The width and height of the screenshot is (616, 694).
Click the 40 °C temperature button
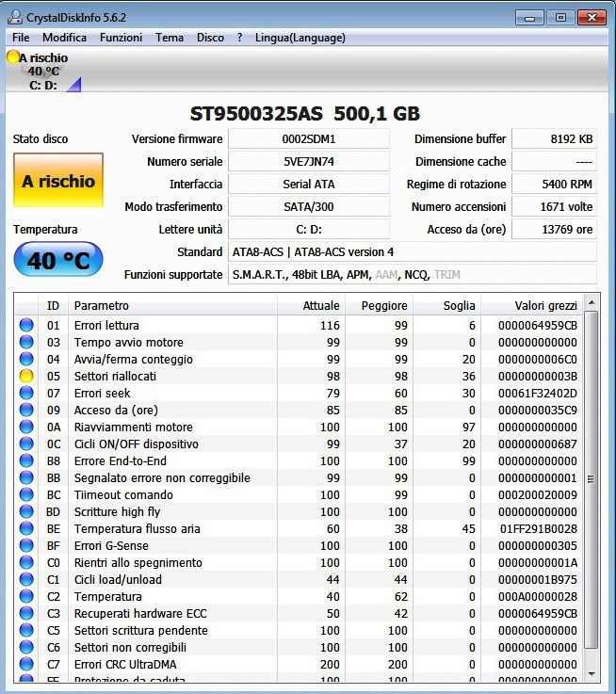(x=58, y=260)
